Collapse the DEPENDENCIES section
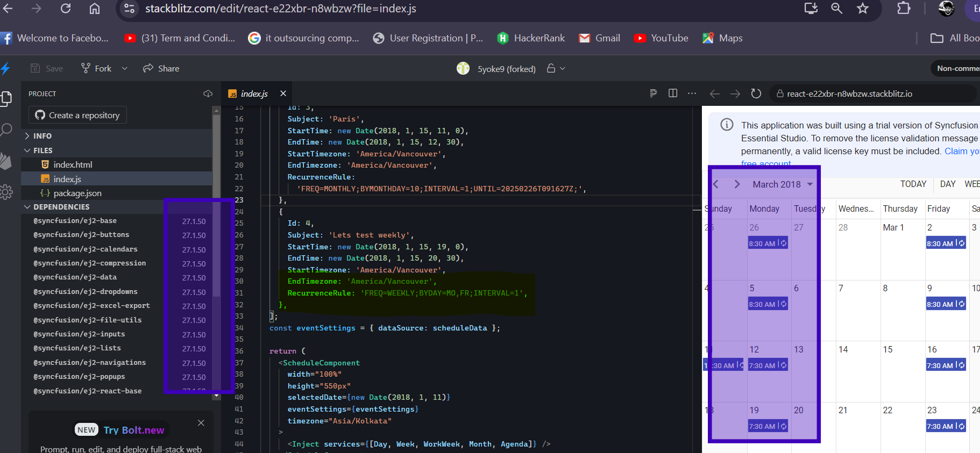 pos(118,207)
